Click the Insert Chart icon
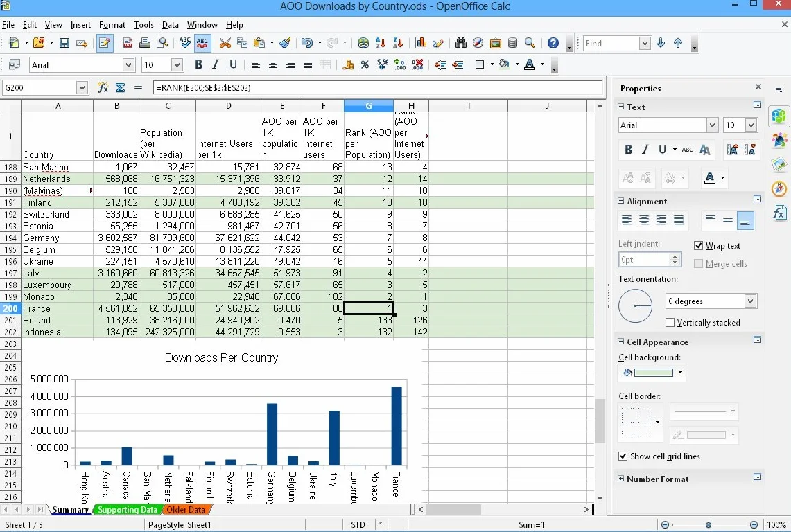The width and height of the screenshot is (791, 532). [421, 44]
